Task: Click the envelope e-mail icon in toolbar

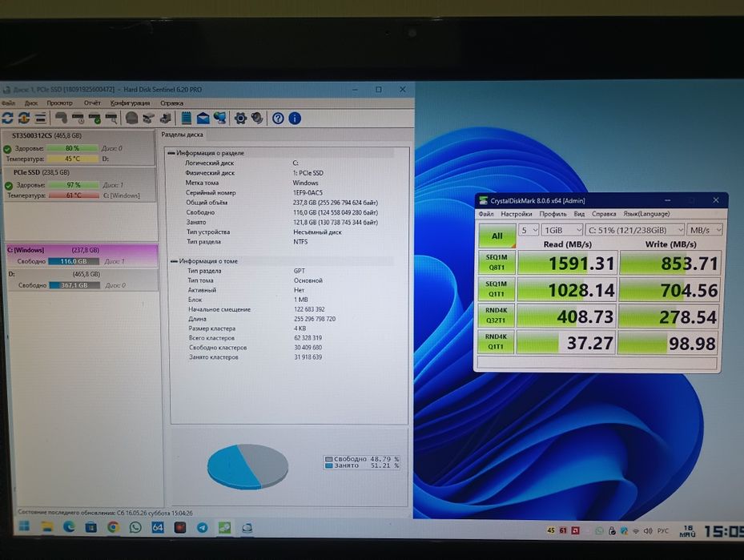Action: (x=203, y=119)
